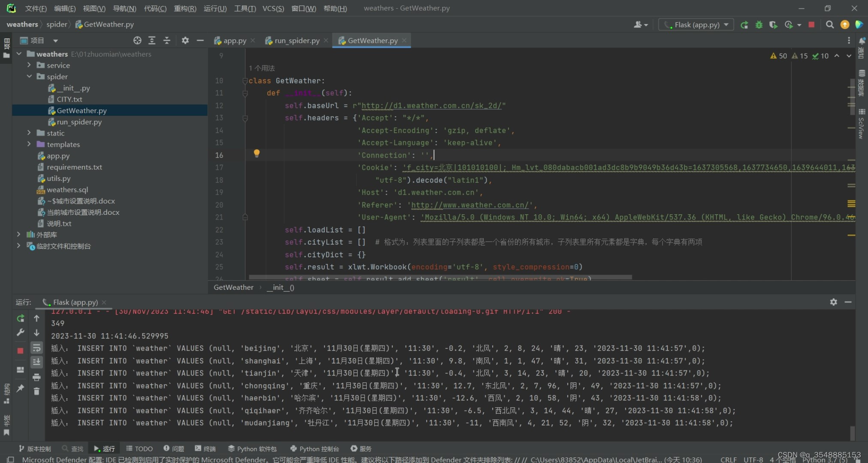
Task: Open the 文件(F) menu
Action: (36, 9)
